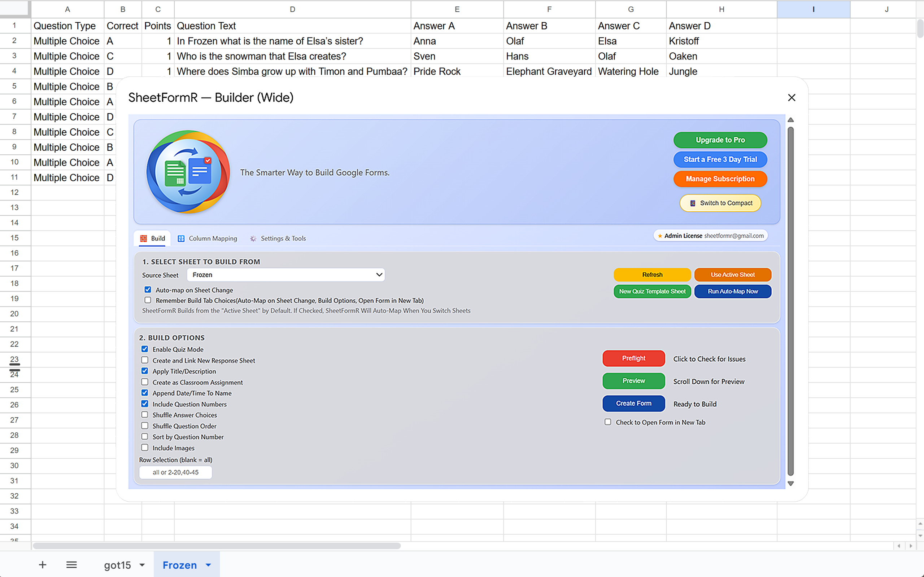
Task: Click the Admin License star icon
Action: (659, 235)
